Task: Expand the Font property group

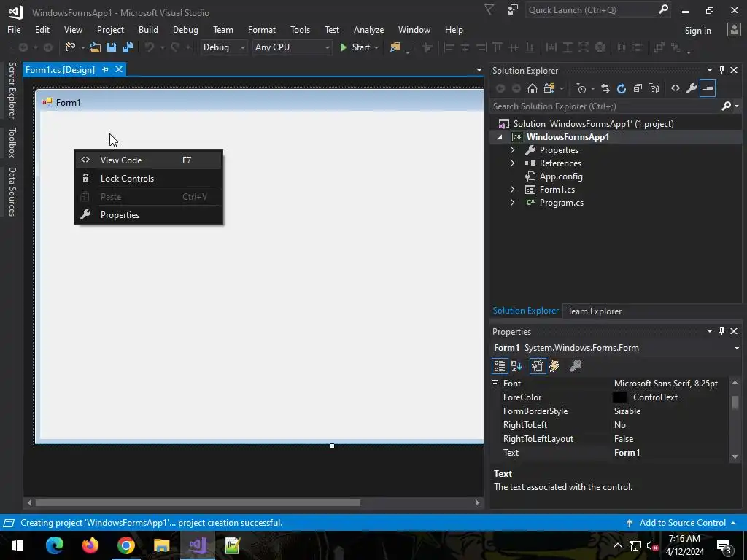Action: click(495, 384)
